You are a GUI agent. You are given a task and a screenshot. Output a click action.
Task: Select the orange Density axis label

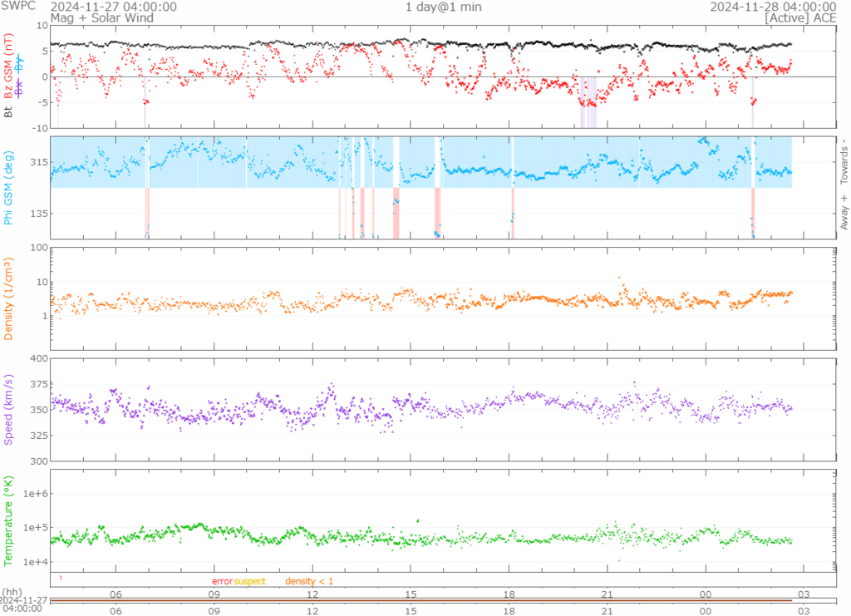coord(9,299)
